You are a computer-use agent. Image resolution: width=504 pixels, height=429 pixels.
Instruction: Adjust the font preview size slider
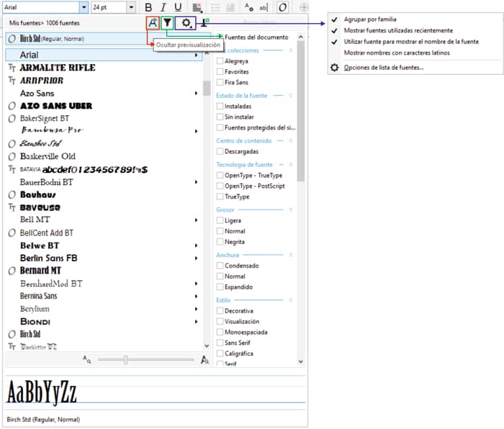[125, 359]
